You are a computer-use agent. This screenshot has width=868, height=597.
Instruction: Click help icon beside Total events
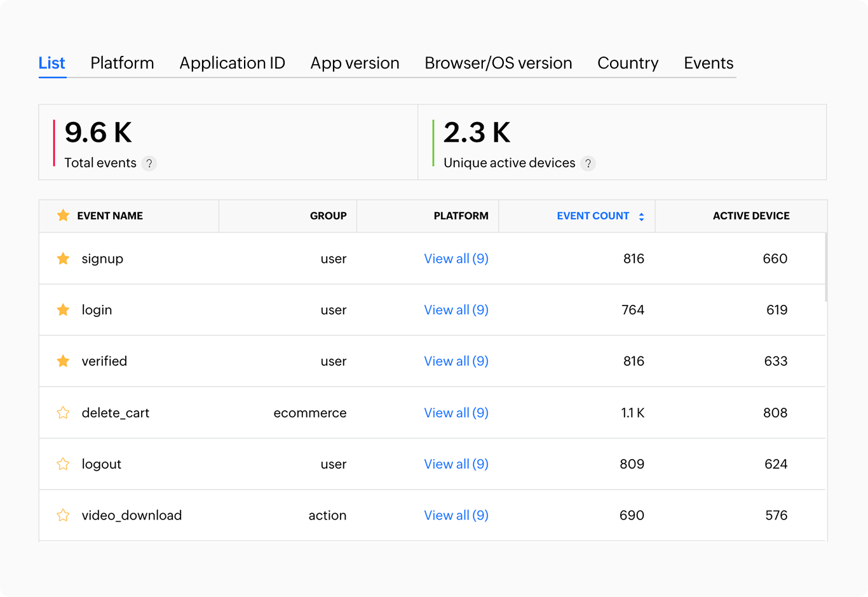[x=149, y=163]
